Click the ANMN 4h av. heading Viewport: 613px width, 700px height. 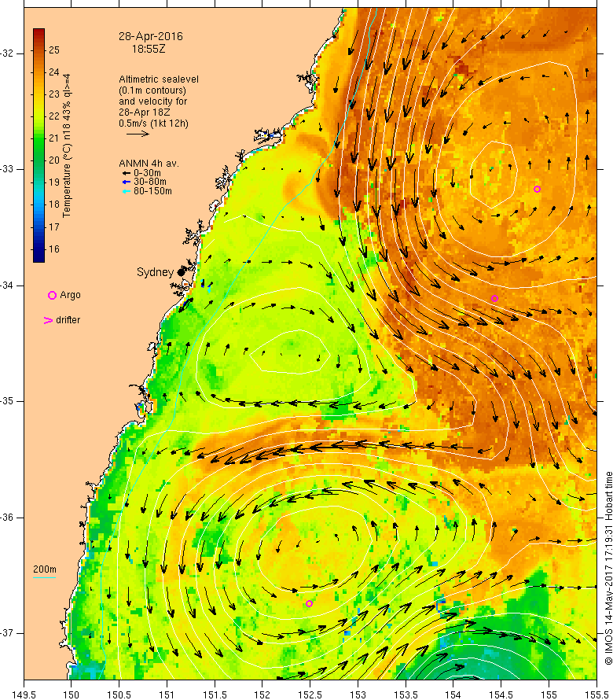click(149, 164)
